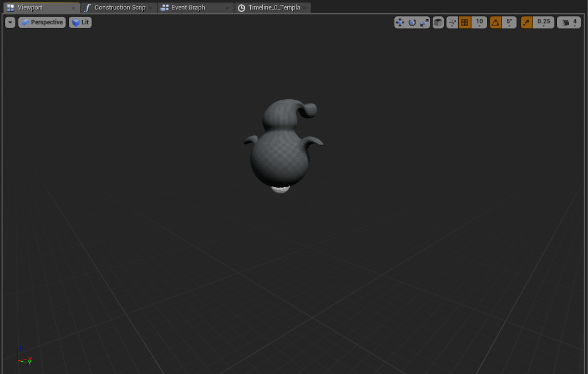
Task: Switch to the Construction Script tab
Action: coord(119,8)
